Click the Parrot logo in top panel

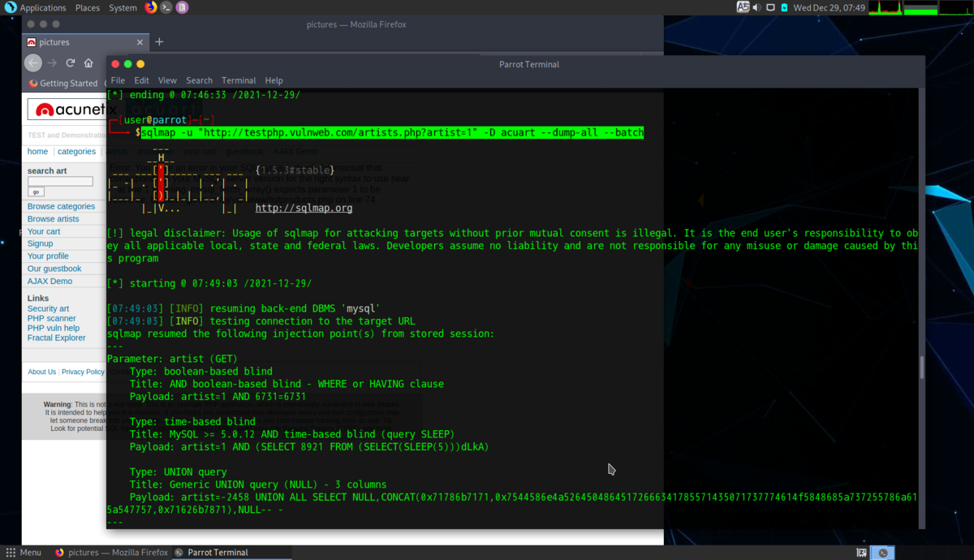tap(11, 7)
